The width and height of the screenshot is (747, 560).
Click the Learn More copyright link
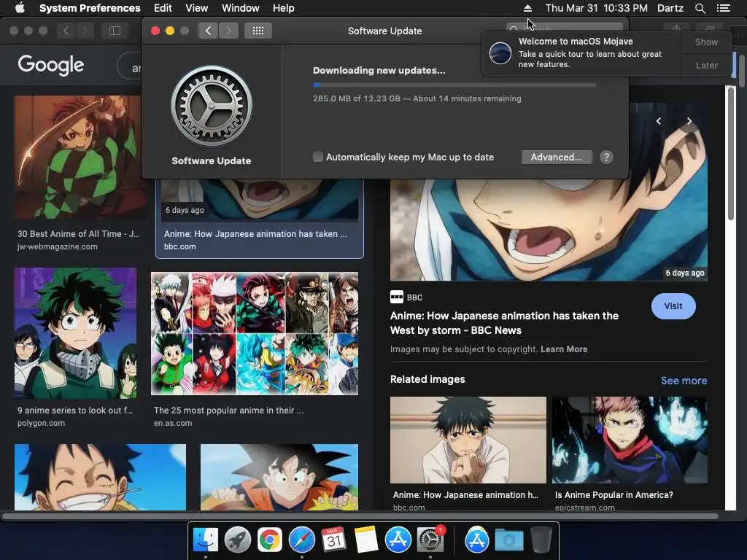564,349
